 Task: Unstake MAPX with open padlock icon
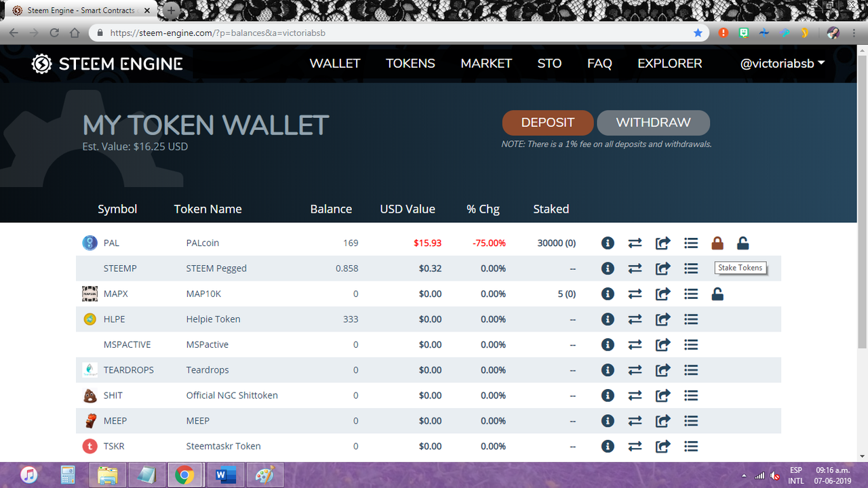click(717, 293)
